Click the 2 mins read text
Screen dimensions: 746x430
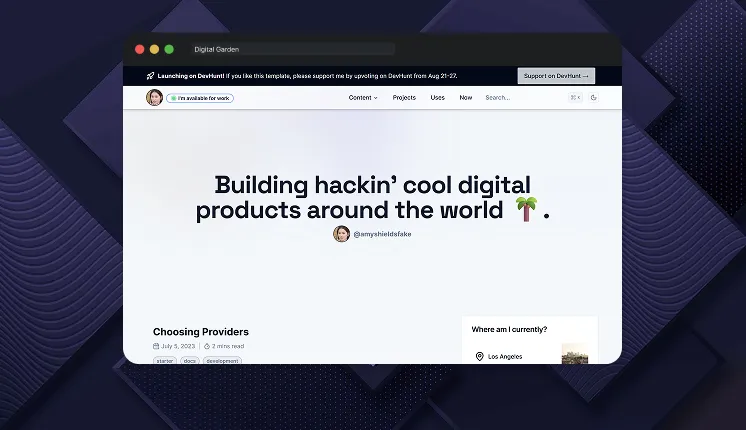pyautogui.click(x=228, y=346)
